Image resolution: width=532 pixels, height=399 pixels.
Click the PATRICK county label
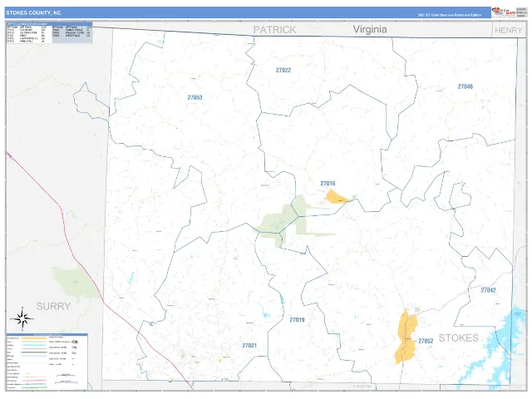pos(275,30)
